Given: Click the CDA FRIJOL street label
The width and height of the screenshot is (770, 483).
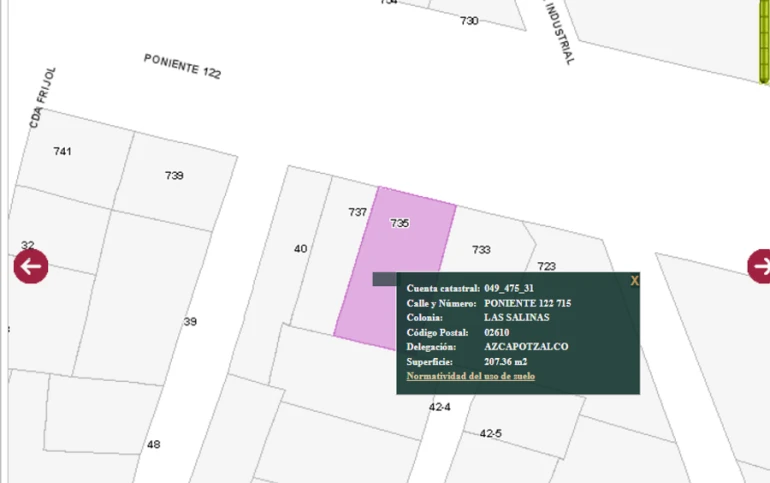Looking at the screenshot, I should pyautogui.click(x=43, y=97).
